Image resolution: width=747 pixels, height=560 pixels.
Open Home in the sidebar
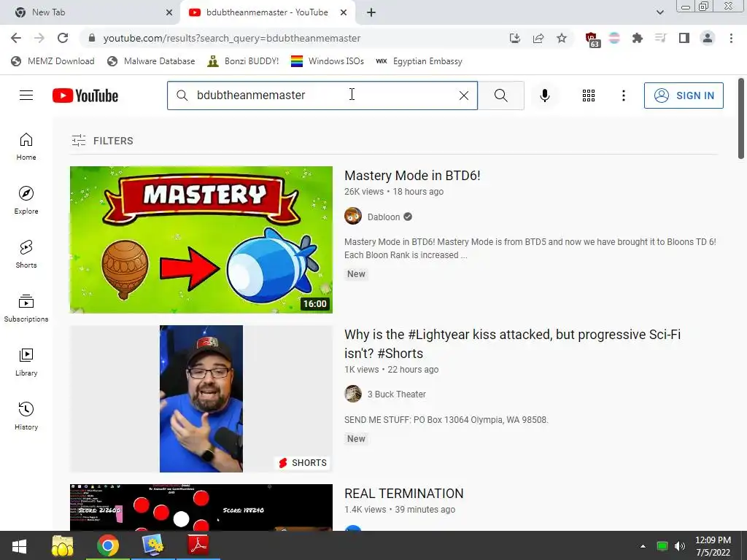(26, 146)
